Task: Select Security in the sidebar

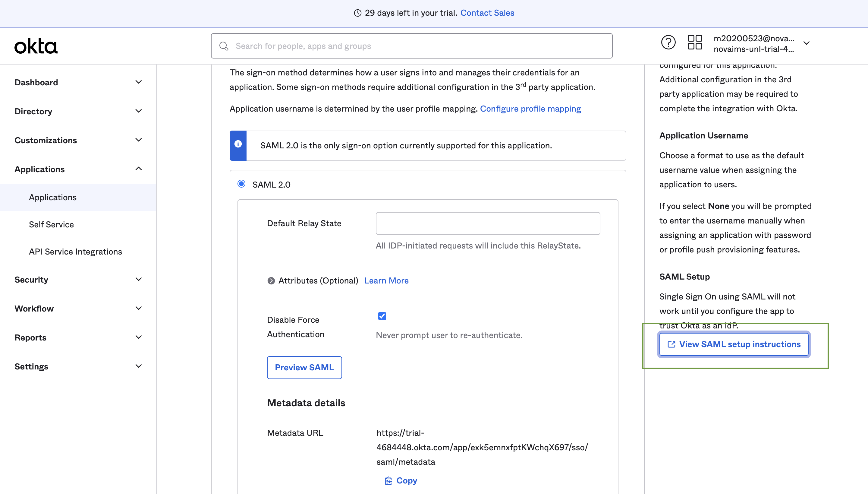Action: coord(31,280)
